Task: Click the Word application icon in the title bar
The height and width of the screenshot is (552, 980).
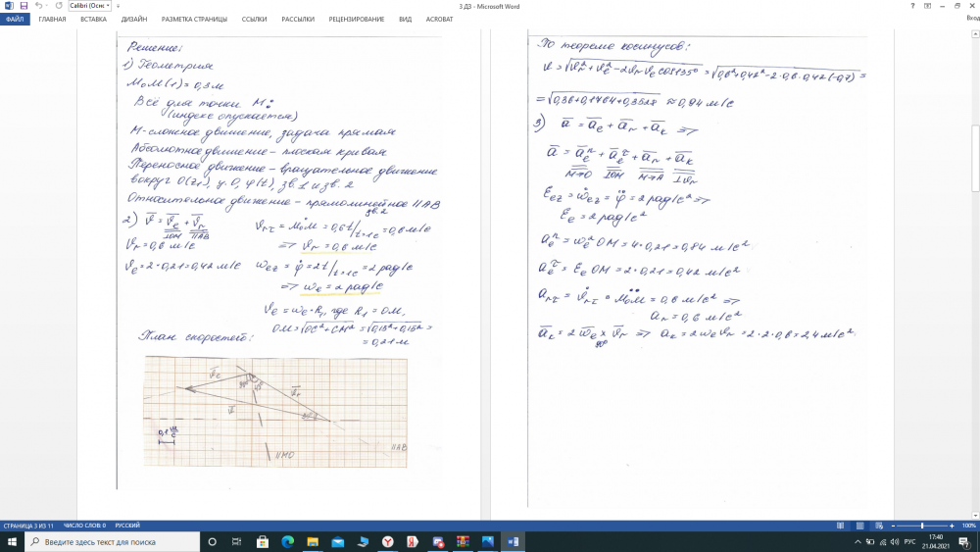Action: click(9, 6)
